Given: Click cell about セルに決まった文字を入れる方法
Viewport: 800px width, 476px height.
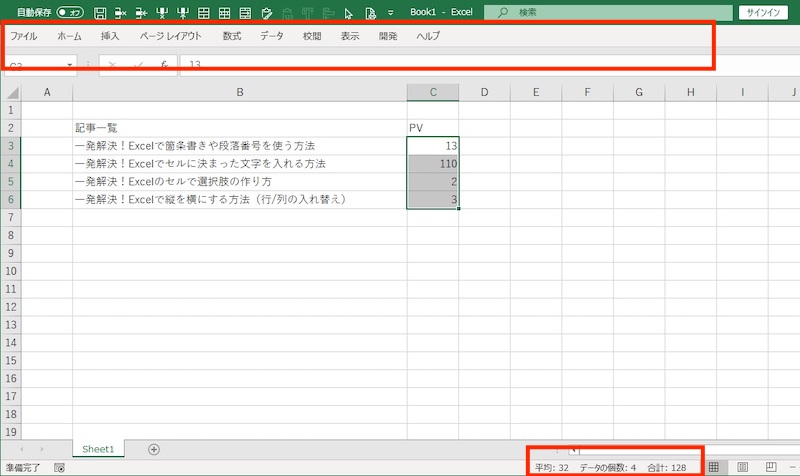Looking at the screenshot, I should (240, 164).
